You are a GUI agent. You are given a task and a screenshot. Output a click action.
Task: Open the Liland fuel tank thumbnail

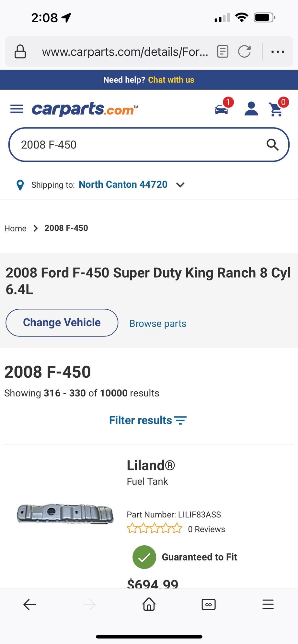click(x=65, y=514)
